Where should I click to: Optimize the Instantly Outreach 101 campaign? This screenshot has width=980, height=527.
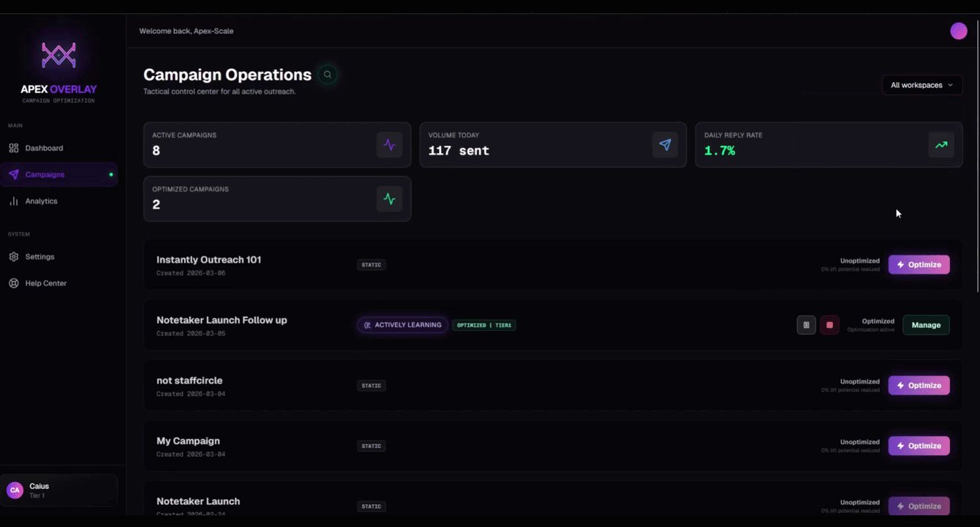point(919,264)
